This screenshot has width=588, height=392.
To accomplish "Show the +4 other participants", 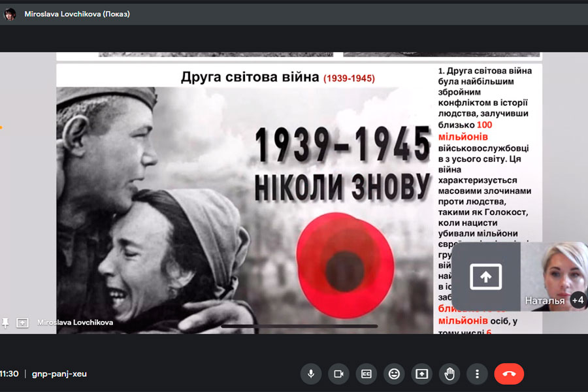I will tap(578, 300).
